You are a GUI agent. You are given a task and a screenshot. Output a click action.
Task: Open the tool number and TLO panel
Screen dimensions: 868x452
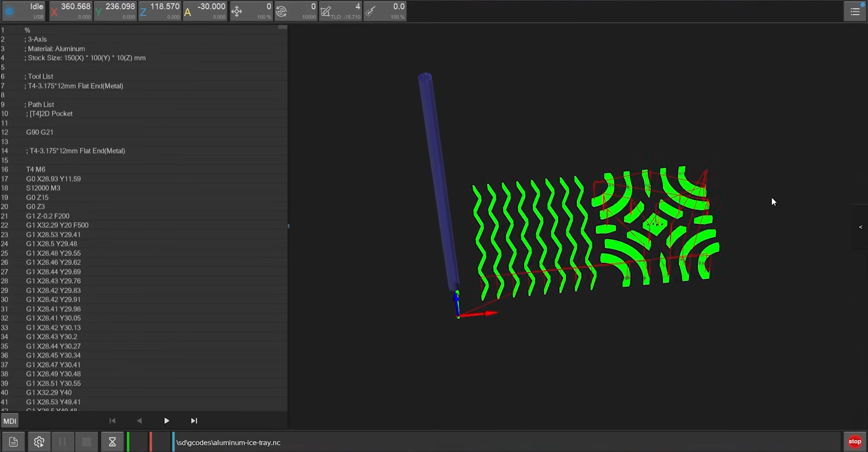pos(341,11)
